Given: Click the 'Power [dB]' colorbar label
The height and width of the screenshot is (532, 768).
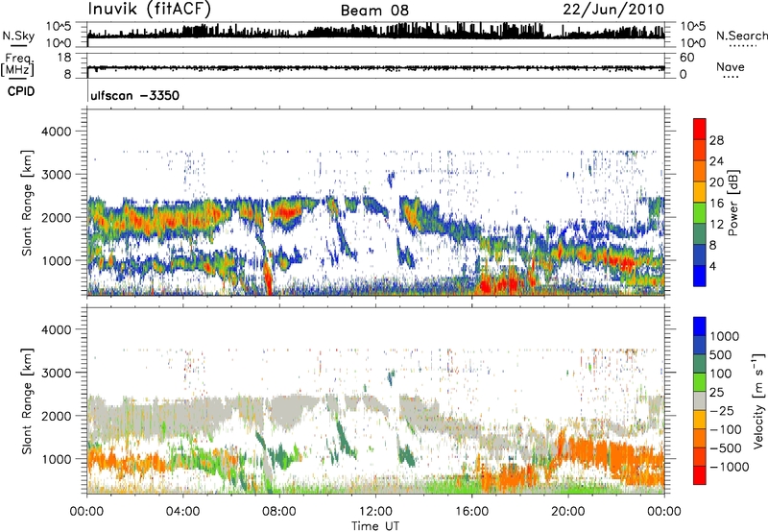Looking at the screenshot, I should click(x=732, y=203).
